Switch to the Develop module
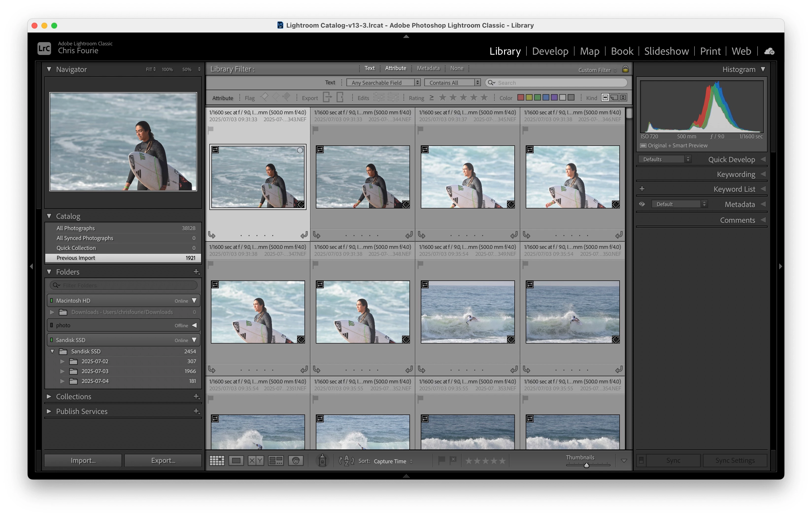Screen dimensions: 812x516 pyautogui.click(x=550, y=51)
